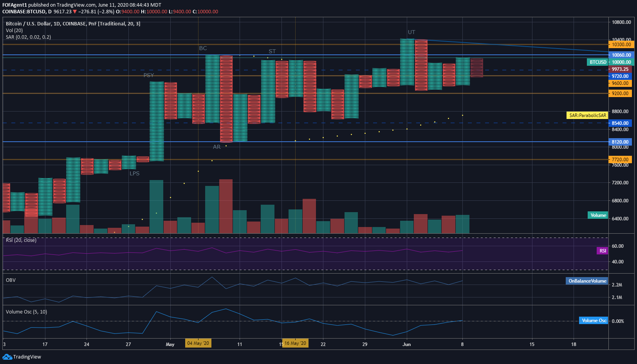Screen dimensions: 637x364
Task: Click the 9973.25 red price label
Action: [x=620, y=69]
